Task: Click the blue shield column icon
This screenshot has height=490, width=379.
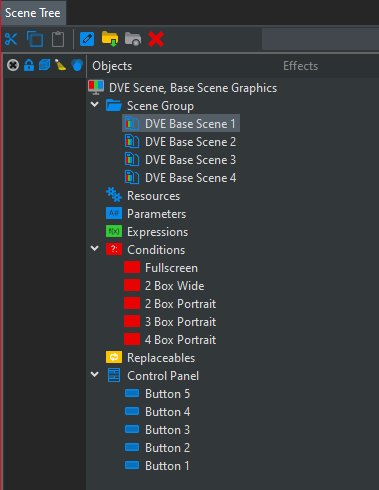Action: click(77, 65)
